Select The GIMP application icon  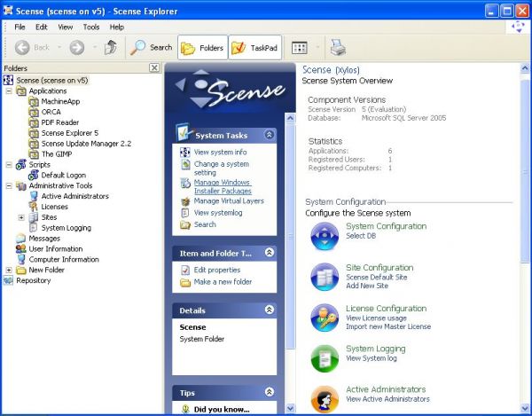pyautogui.click(x=34, y=154)
